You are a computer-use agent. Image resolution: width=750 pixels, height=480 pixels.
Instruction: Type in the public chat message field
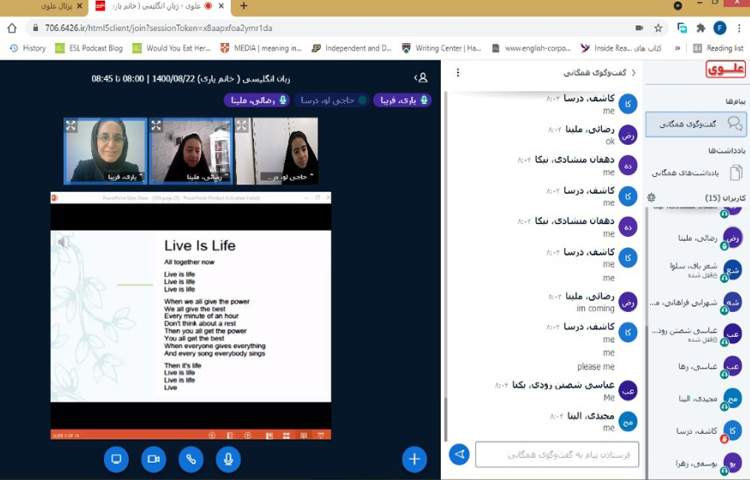pos(556,454)
